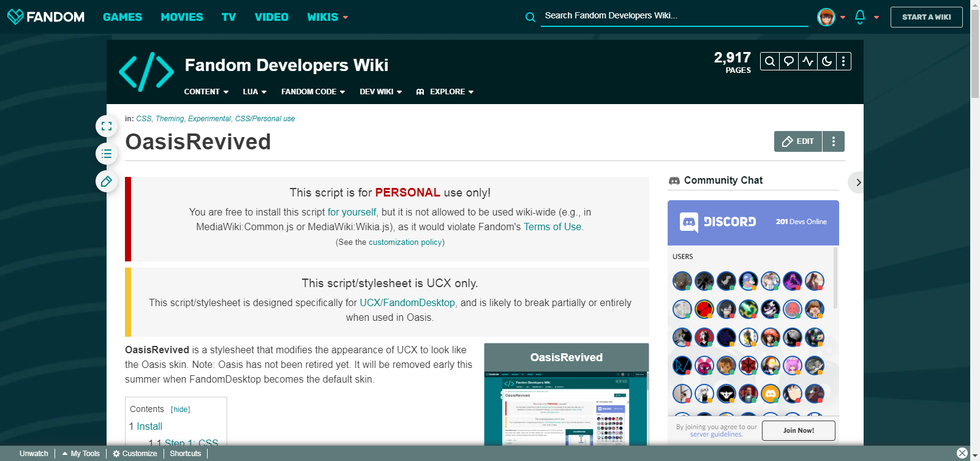This screenshot has height=461, width=980.
Task: Open the OasisRevived infobox screenshot thumbnail
Action: 567,408
